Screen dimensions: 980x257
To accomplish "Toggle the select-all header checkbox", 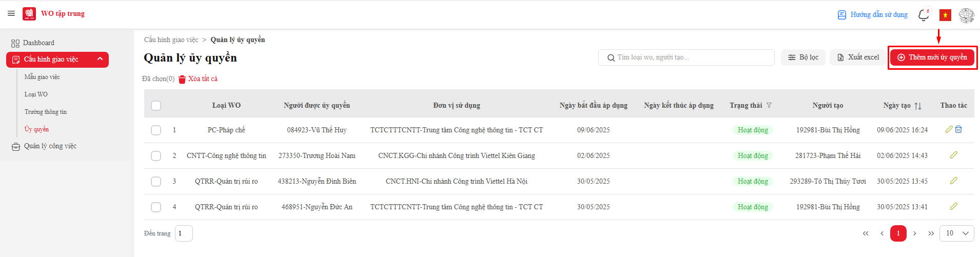I will pyautogui.click(x=156, y=106).
